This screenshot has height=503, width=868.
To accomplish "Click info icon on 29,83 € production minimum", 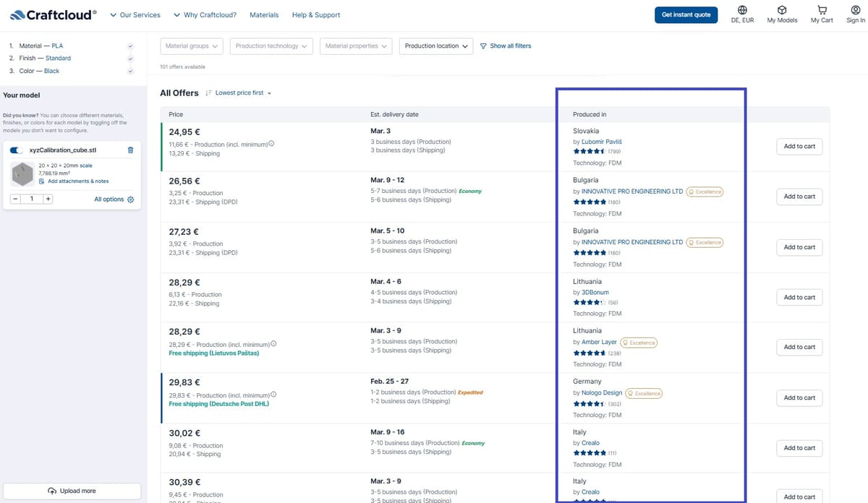I will click(273, 395).
